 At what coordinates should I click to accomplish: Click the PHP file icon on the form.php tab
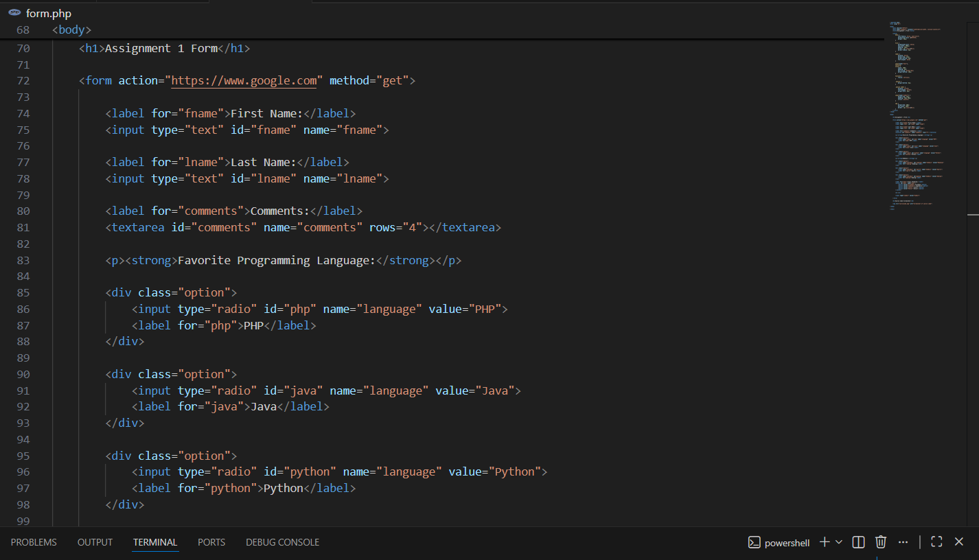click(14, 13)
